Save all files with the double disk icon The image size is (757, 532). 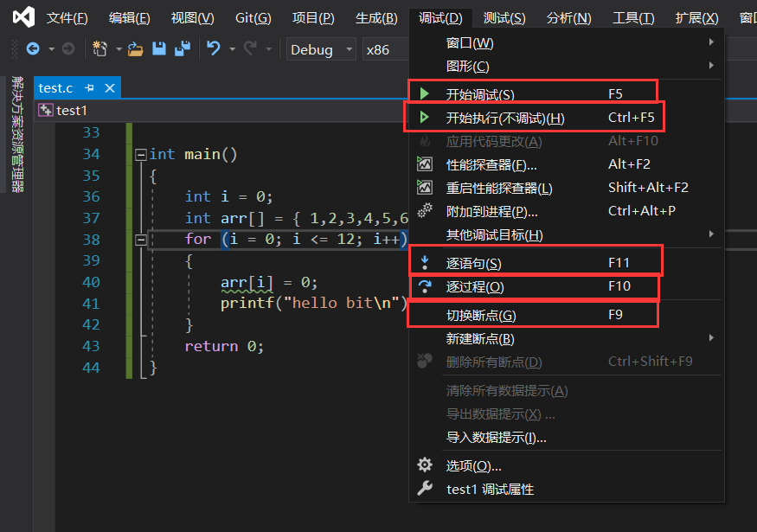click(183, 48)
